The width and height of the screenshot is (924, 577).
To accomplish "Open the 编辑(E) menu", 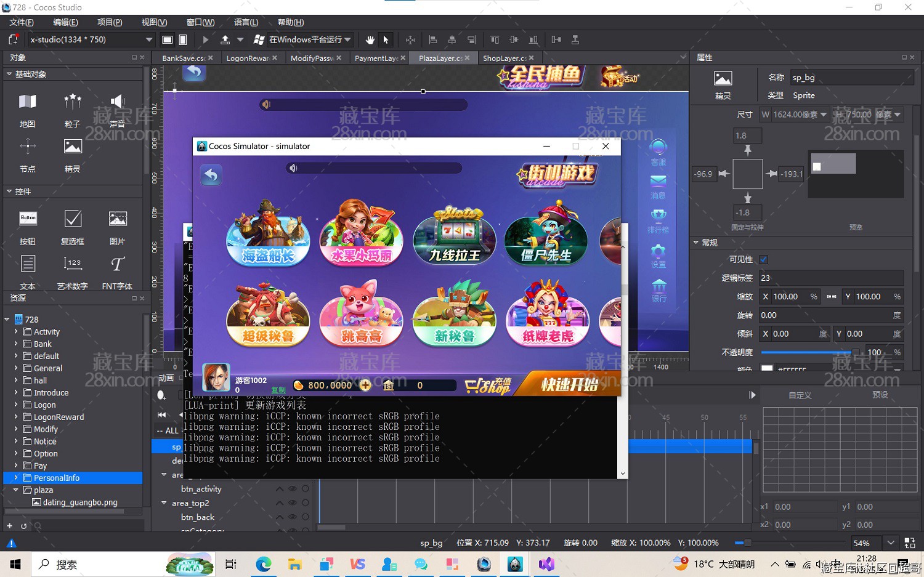I will click(x=65, y=22).
